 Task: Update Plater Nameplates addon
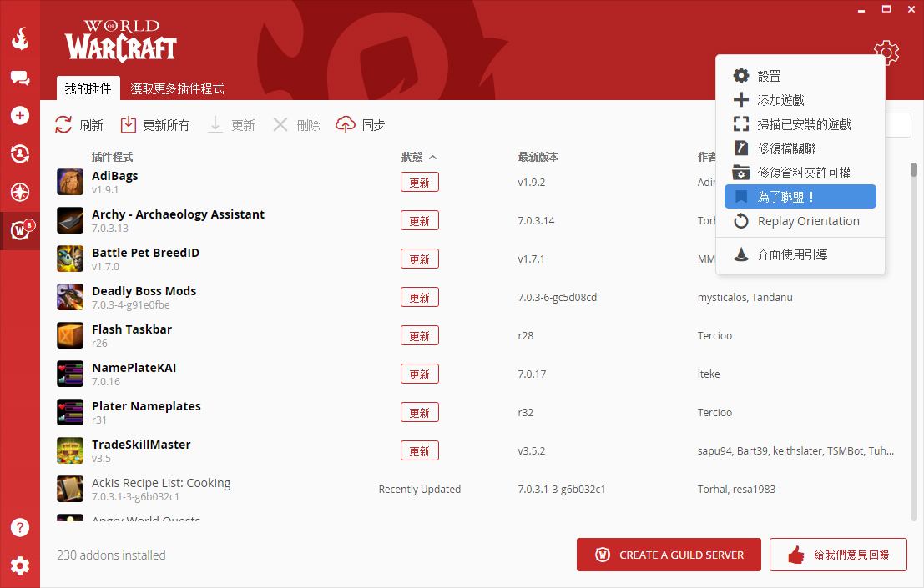click(x=420, y=412)
